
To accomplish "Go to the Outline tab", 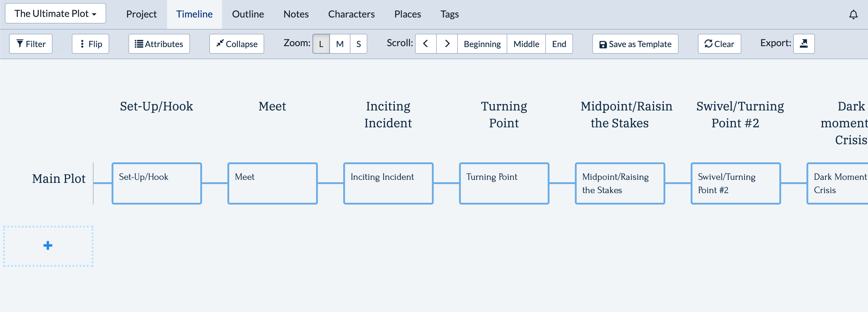I will click(248, 14).
